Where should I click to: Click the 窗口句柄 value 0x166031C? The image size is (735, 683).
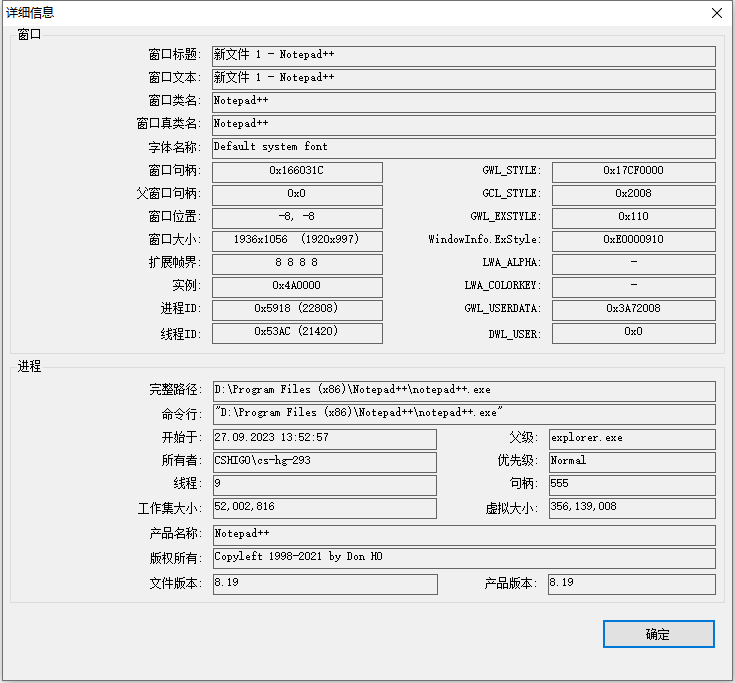click(297, 172)
